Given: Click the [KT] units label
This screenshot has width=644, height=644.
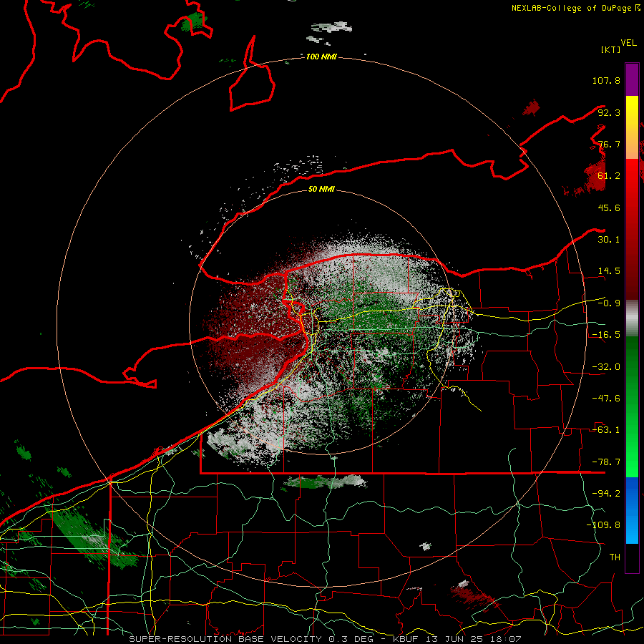Looking at the screenshot, I should (x=611, y=49).
